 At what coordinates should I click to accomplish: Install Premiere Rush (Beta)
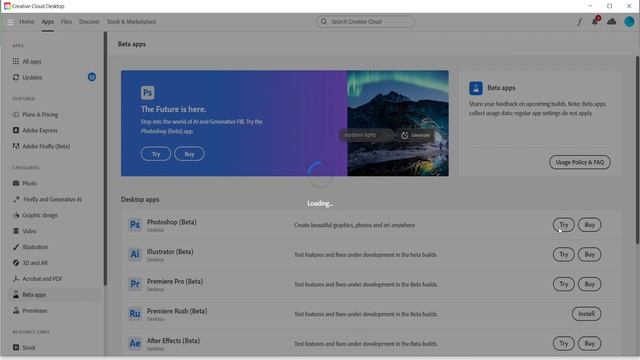587,314
